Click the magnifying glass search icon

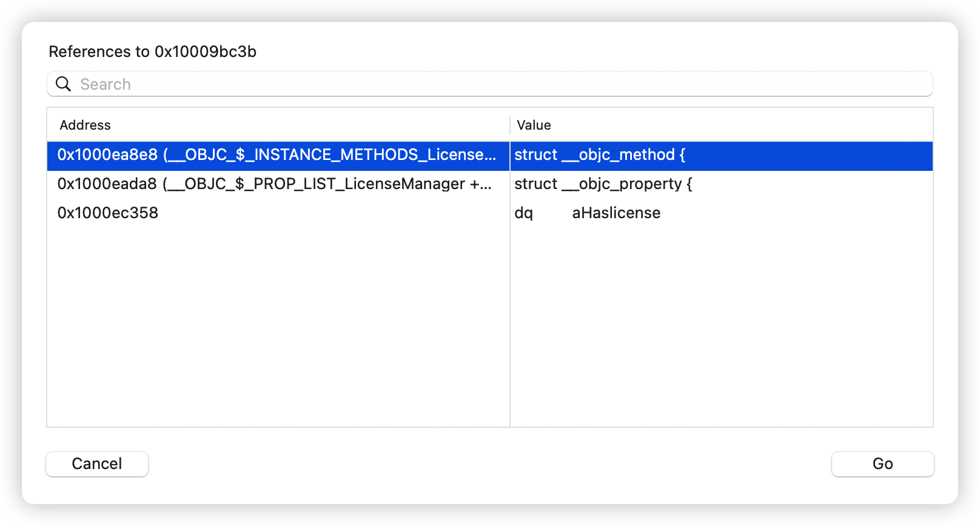coord(63,84)
